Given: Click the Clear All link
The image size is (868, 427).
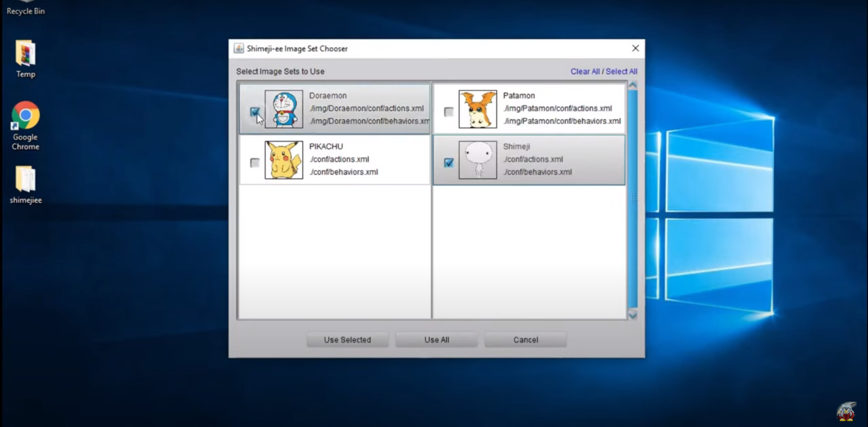Looking at the screenshot, I should coord(585,71).
